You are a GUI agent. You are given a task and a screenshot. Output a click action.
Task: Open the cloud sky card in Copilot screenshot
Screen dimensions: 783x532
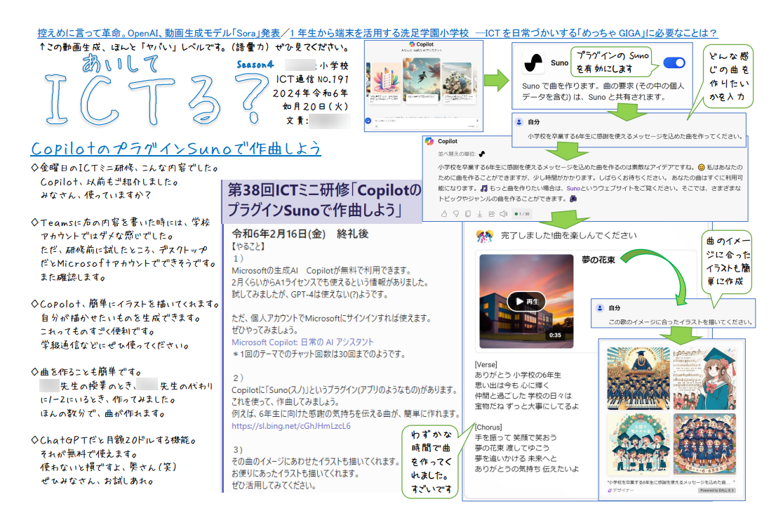[x=422, y=79]
